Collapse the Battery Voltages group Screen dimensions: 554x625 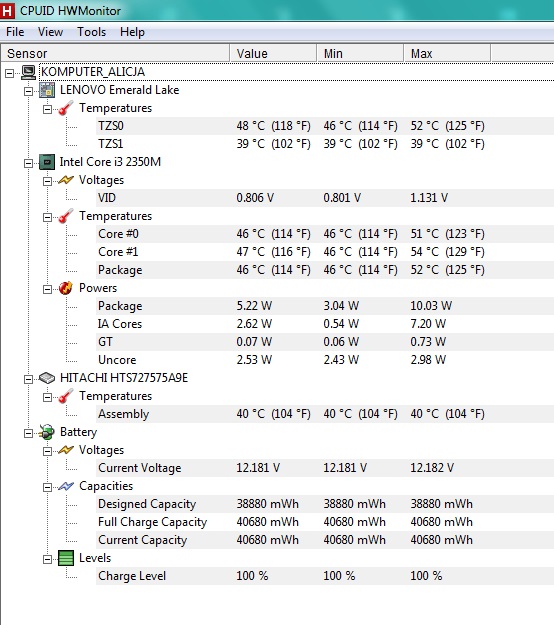(47, 451)
